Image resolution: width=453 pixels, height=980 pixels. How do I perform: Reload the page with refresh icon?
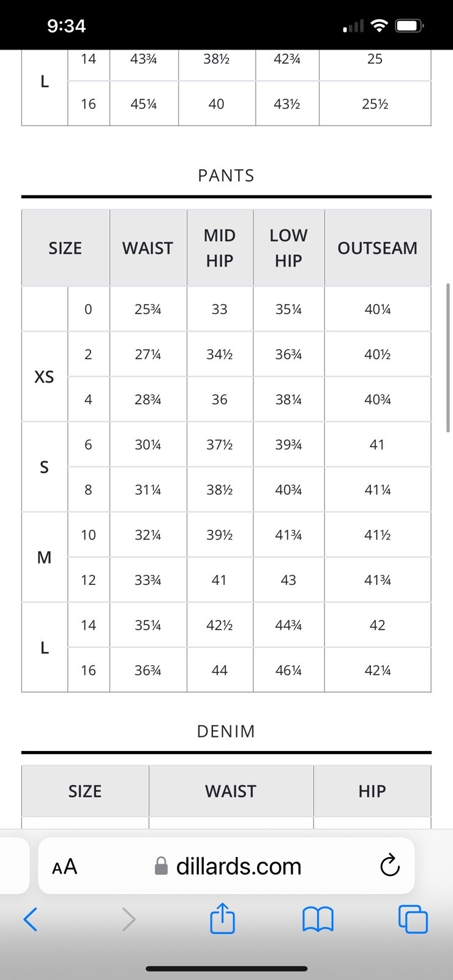point(390,866)
